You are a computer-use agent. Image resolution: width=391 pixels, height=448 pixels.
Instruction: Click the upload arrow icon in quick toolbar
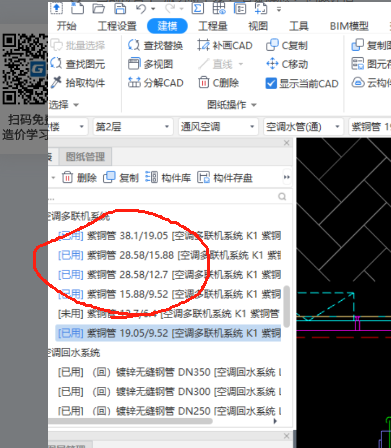(x=57, y=8)
